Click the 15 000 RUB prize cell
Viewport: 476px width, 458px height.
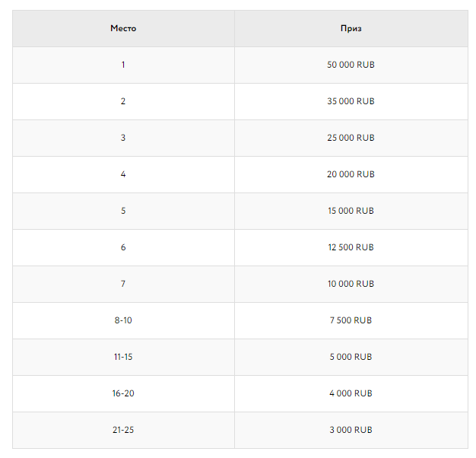pos(351,211)
